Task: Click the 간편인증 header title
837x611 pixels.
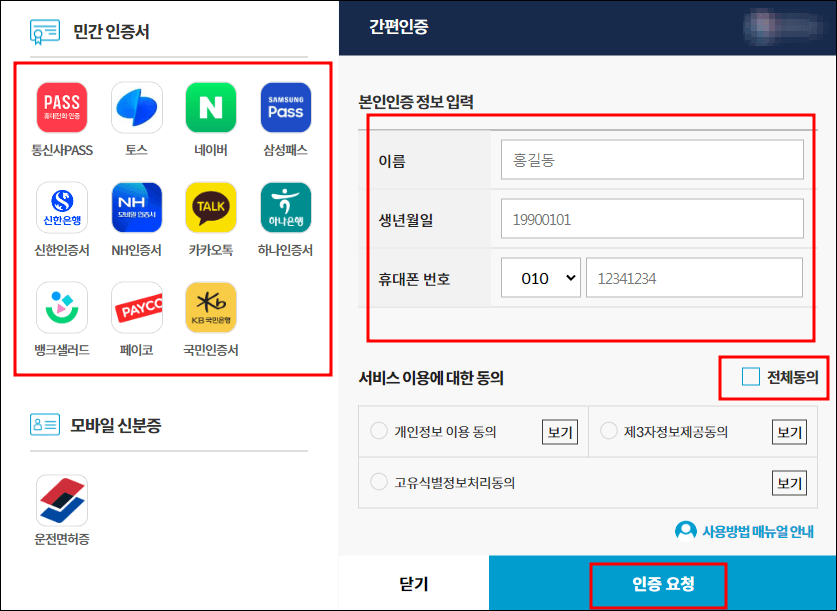Action: point(399,26)
